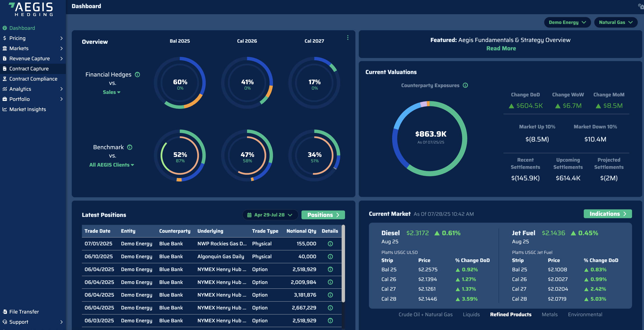Click the Financial Hedges info icon

[x=137, y=74]
